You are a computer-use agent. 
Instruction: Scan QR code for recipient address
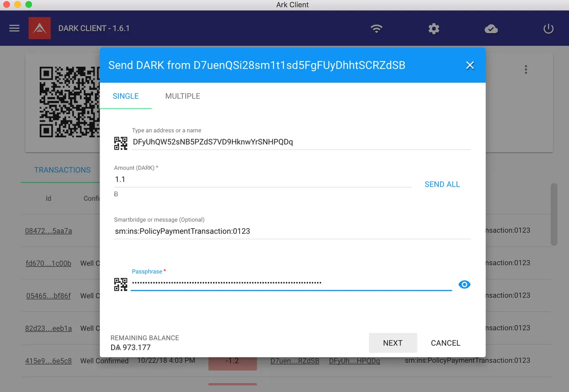pos(120,143)
